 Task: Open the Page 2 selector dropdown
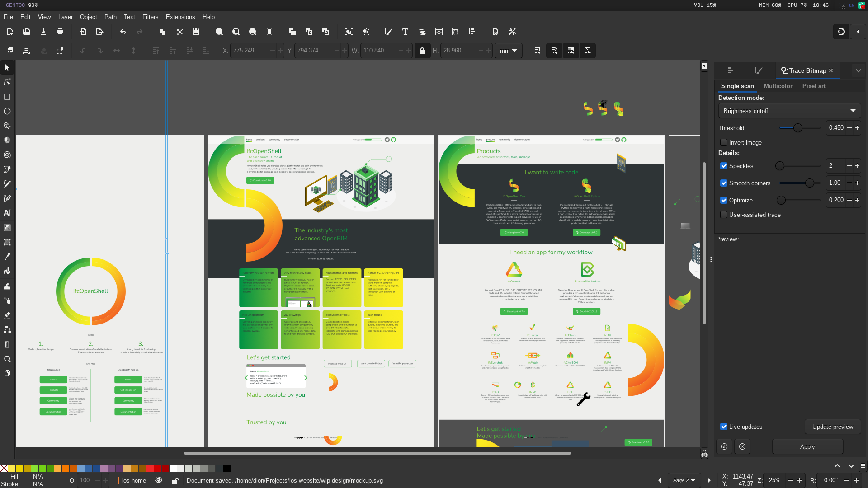pos(684,480)
